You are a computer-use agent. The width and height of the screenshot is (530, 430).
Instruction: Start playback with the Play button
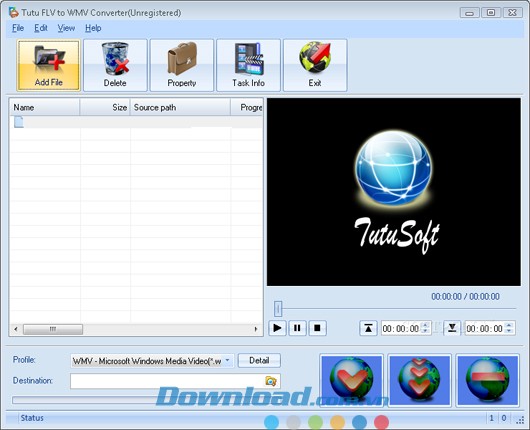tap(277, 328)
